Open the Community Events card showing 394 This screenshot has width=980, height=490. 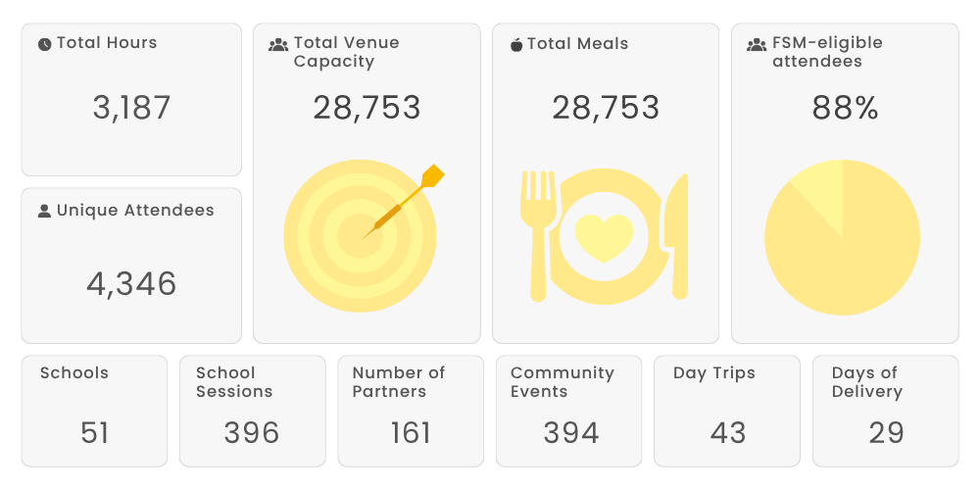[x=569, y=410]
